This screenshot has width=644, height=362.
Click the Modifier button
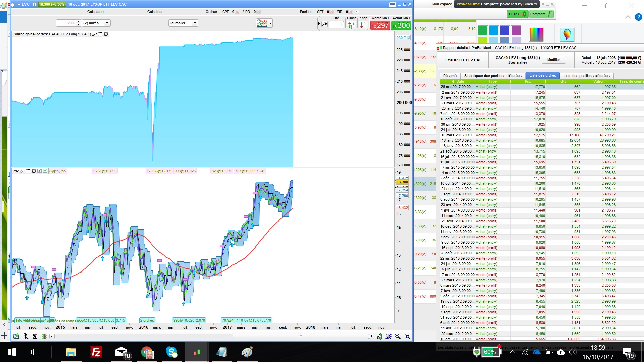553,60
